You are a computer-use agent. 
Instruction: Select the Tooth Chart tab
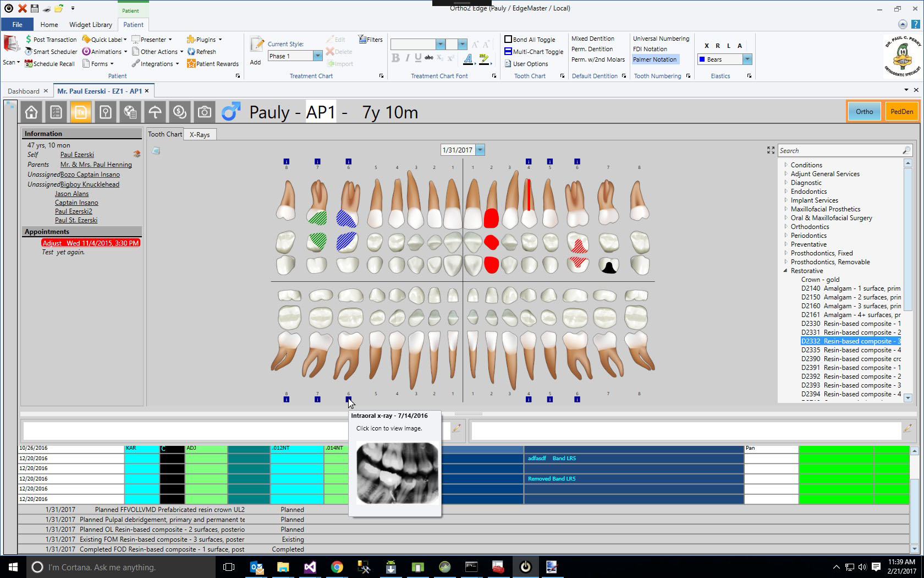tap(165, 134)
